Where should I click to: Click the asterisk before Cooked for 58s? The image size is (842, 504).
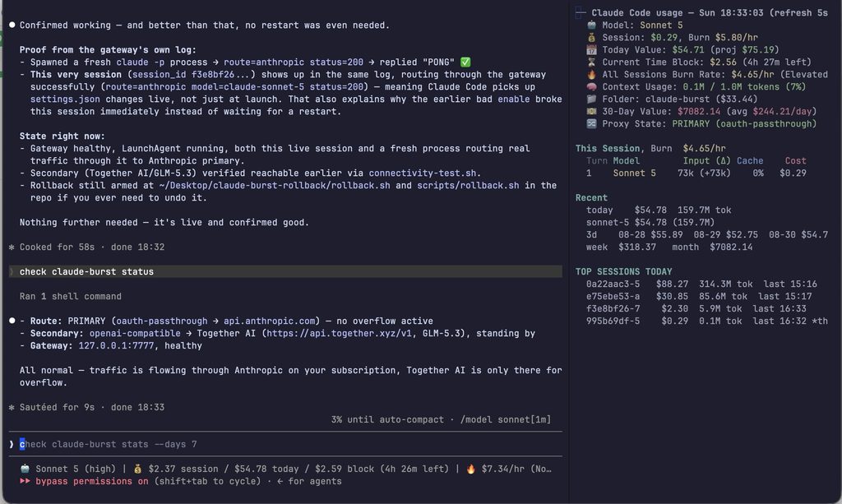tap(12, 247)
